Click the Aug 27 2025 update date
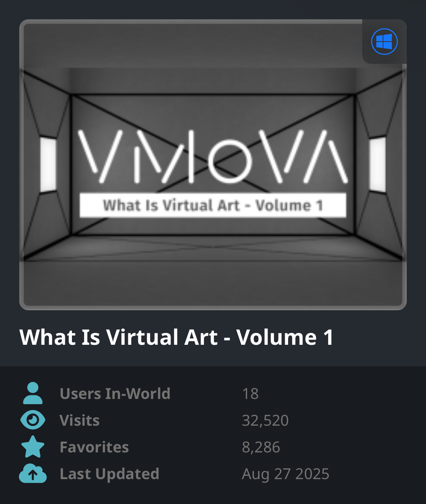426x504 pixels. 285,474
